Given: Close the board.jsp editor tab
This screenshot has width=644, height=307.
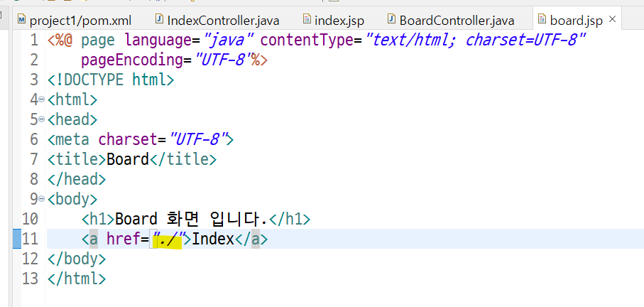Looking at the screenshot, I should (612, 19).
